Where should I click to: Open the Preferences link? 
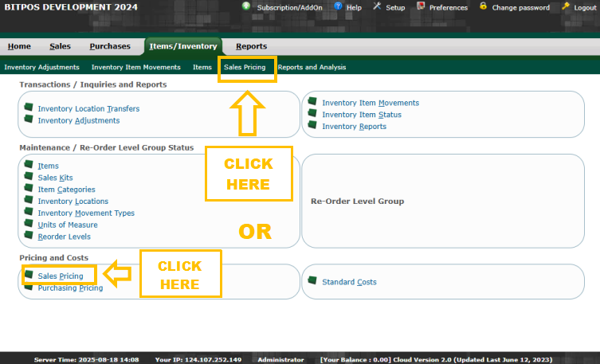449,8
